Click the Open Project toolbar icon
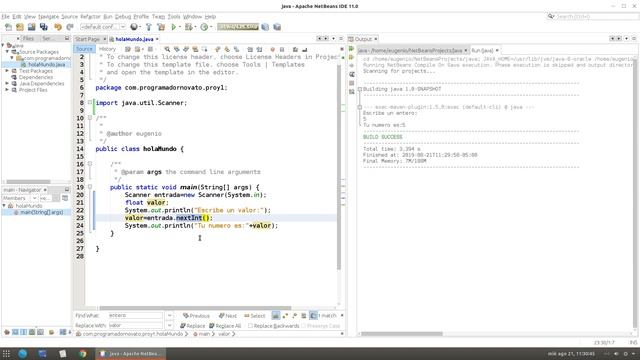This screenshot has width=640, height=360. pyautogui.click(x=31, y=27)
